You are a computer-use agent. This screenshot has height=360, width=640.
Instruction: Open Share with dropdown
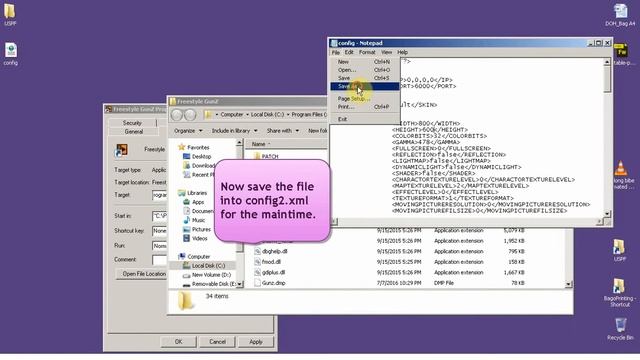282,131
